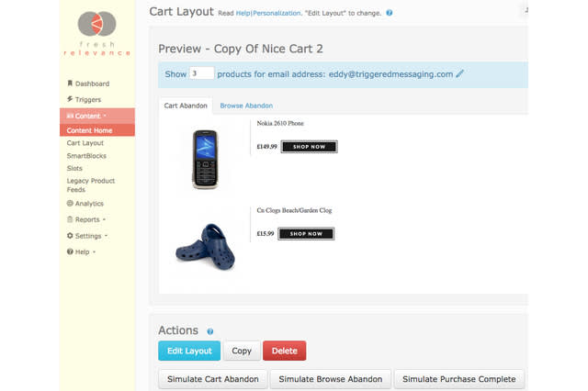
Task: Select the Cart Abandon tab
Action: pyautogui.click(x=185, y=106)
